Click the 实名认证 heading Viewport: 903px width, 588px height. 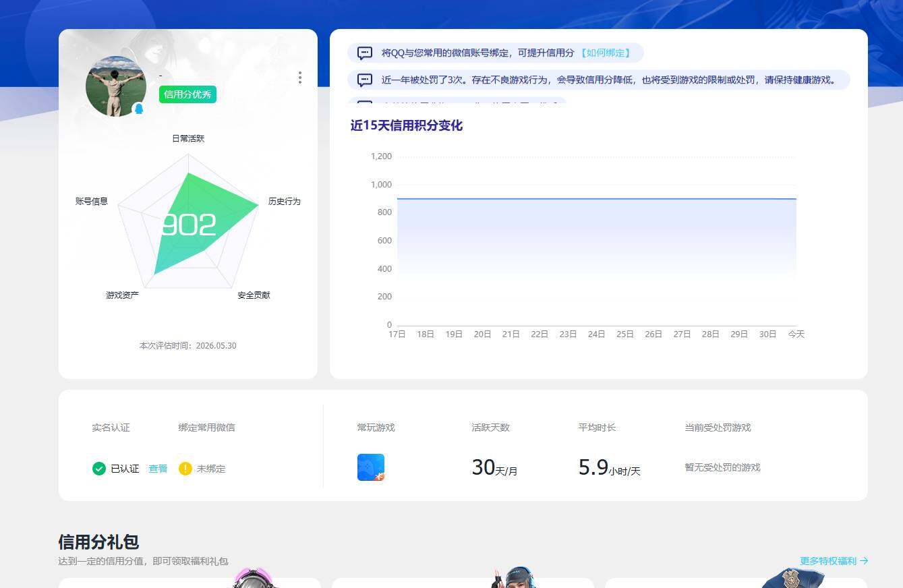(111, 428)
